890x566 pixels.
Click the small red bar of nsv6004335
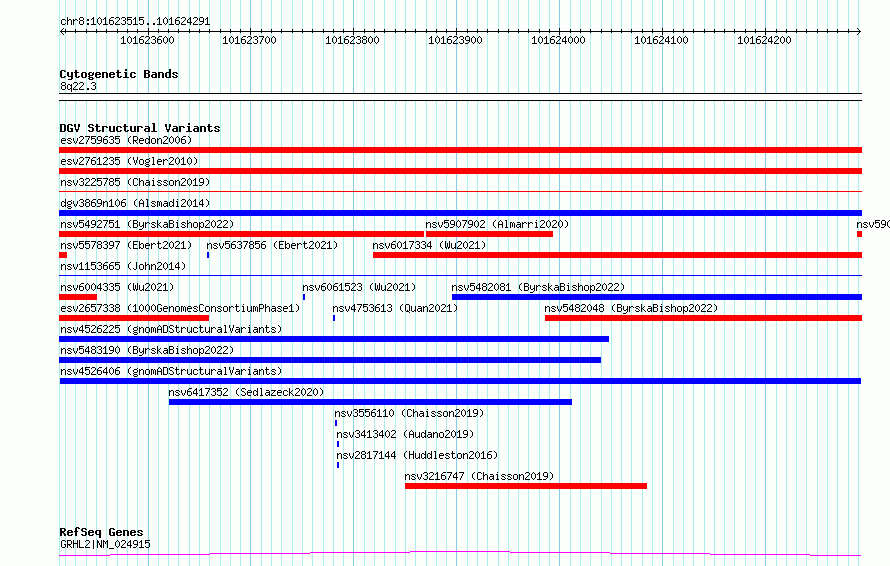click(x=78, y=297)
